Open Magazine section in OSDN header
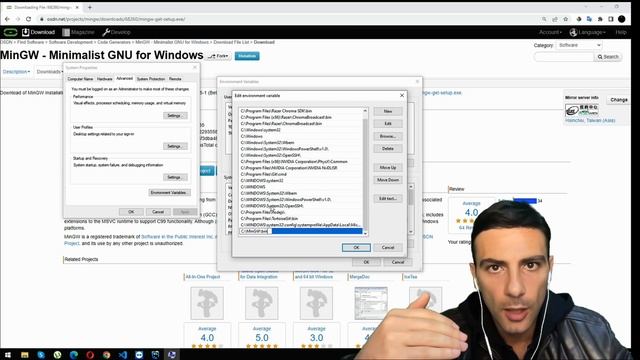The image size is (640, 360). [78, 32]
